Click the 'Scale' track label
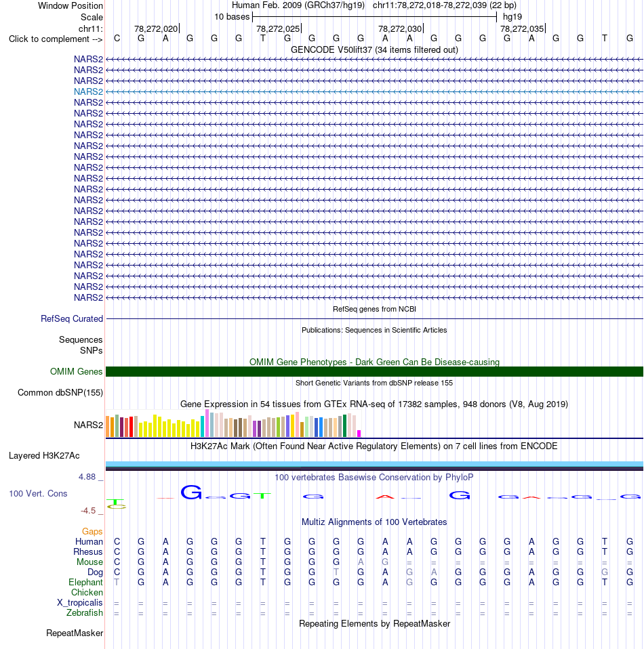This screenshot has height=649, width=644. pos(92,18)
